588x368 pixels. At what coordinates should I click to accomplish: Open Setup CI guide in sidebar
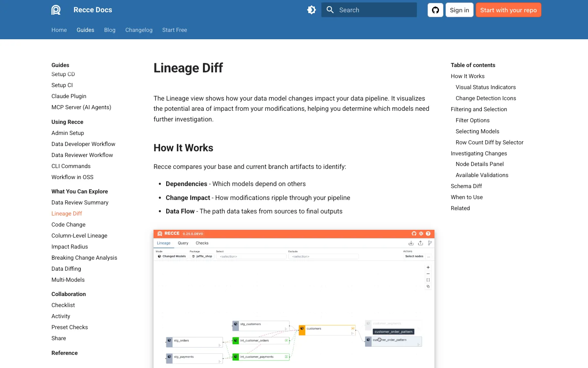click(62, 85)
